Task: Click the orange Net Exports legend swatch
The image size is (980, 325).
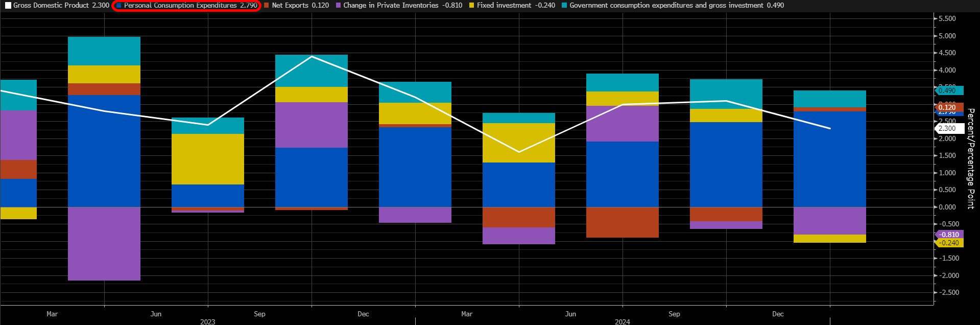Action: [267, 6]
